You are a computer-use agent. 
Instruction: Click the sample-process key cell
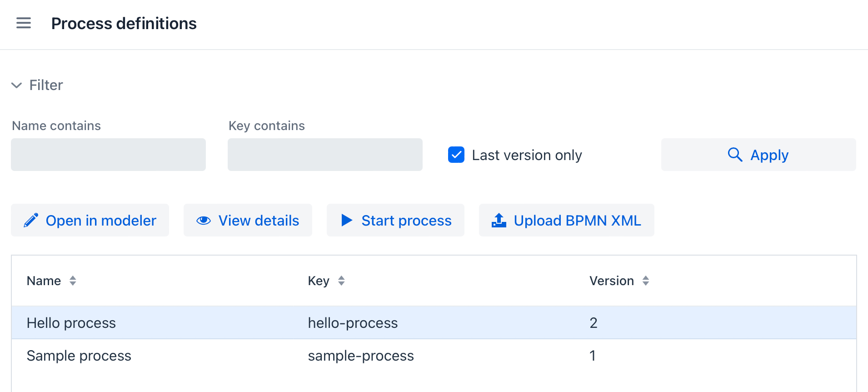click(x=361, y=356)
